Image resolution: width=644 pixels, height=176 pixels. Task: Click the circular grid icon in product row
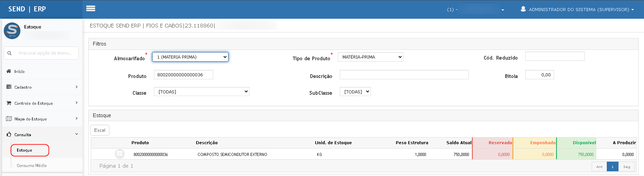(119, 154)
